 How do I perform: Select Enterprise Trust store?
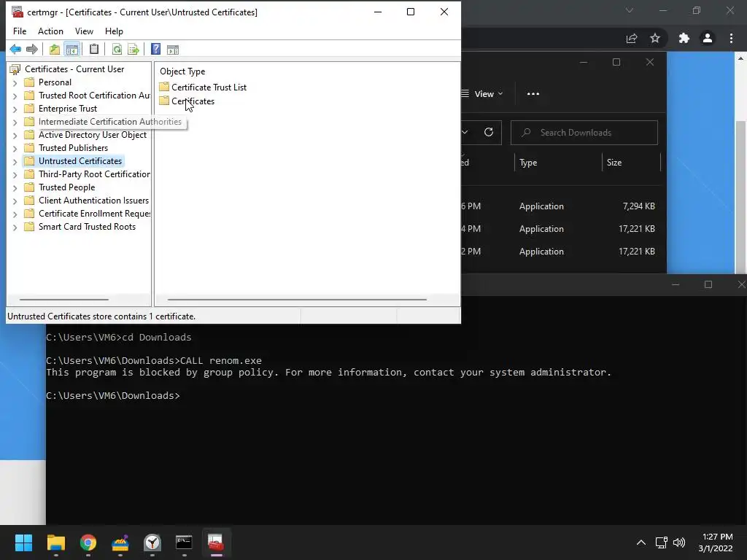pos(68,109)
